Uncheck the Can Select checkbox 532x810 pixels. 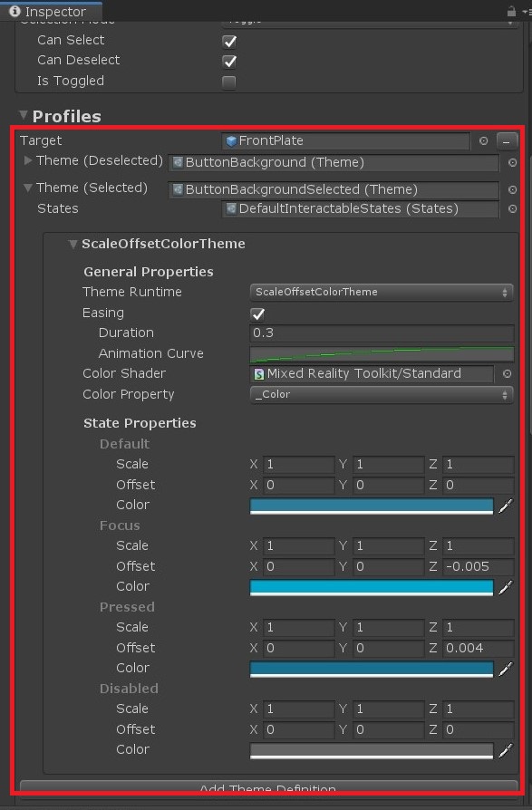pos(229,42)
